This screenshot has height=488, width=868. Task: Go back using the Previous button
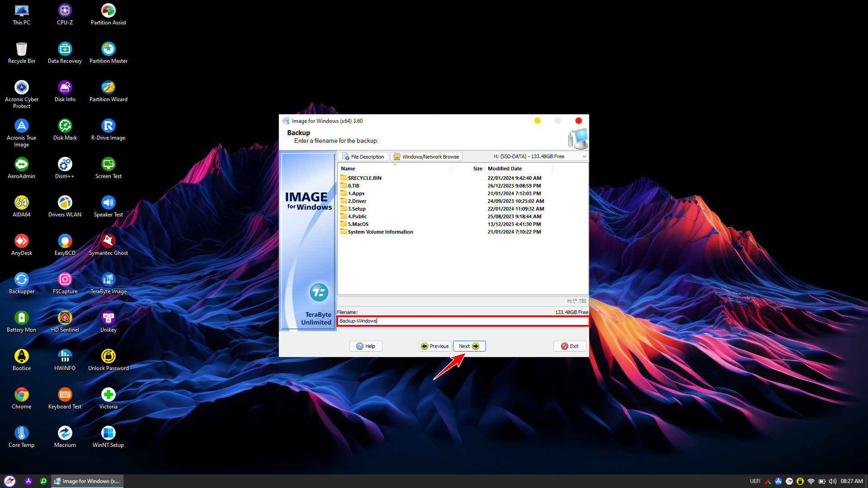434,346
